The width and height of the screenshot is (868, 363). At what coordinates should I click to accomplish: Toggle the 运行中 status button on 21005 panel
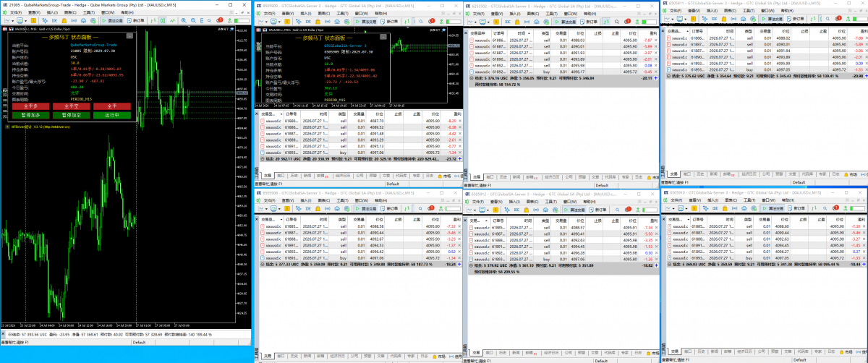click(112, 115)
